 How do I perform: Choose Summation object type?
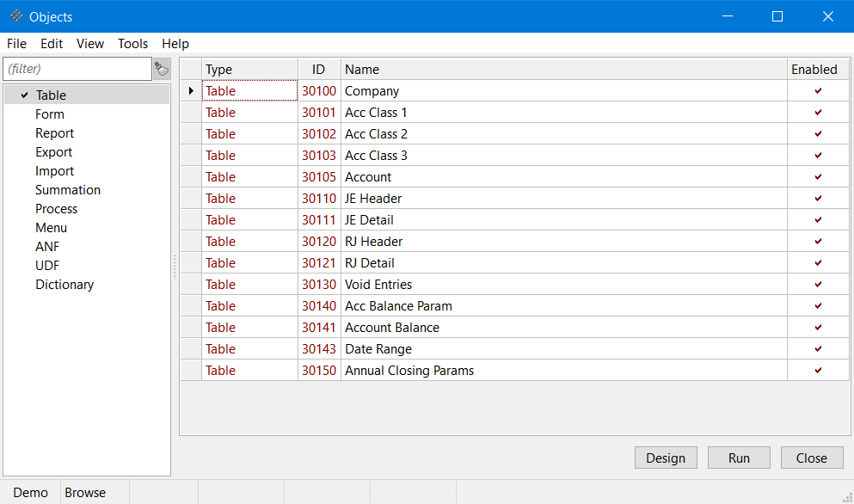click(68, 190)
